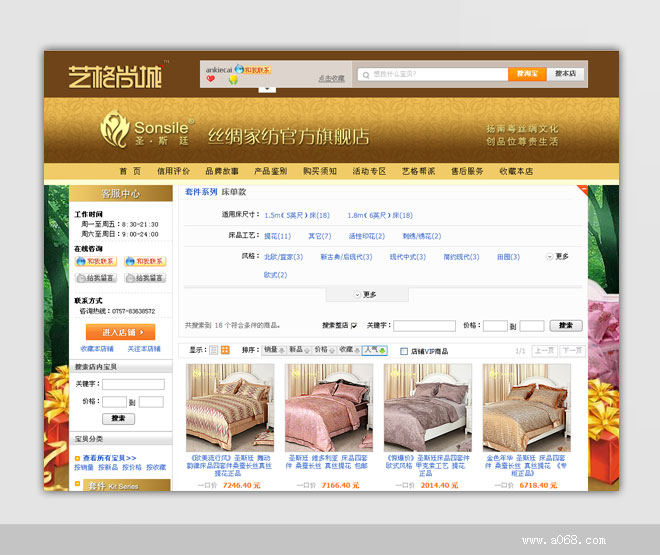Switch to grid view display icon

(x=225, y=350)
